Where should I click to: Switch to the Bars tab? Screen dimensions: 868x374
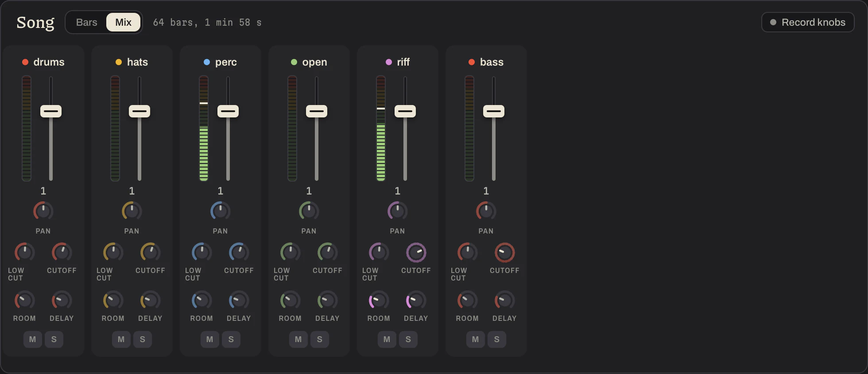(86, 22)
